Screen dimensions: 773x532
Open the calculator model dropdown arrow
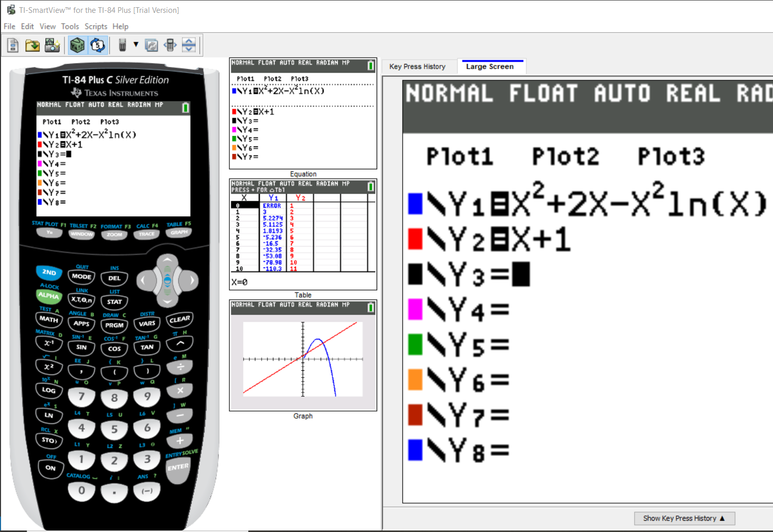tap(136, 45)
